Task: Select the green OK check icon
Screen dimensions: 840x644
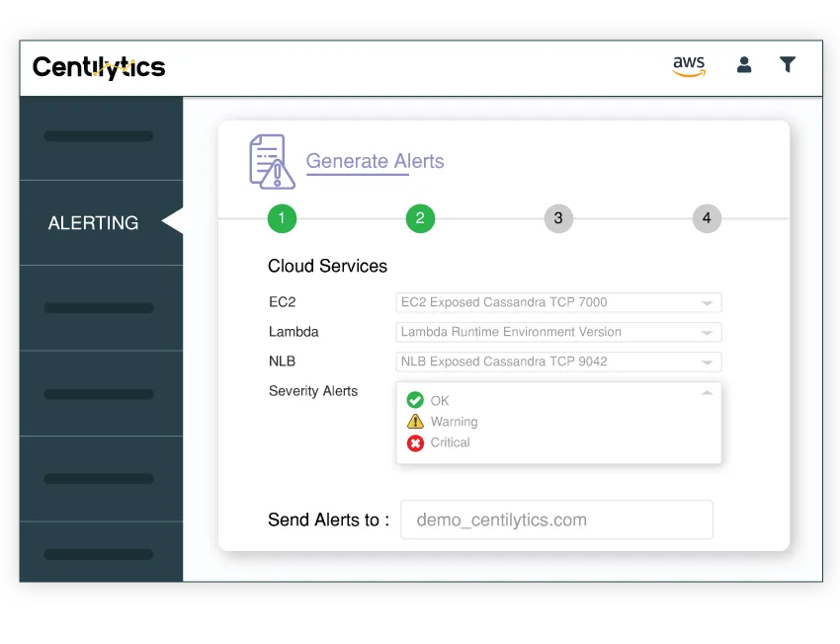Action: click(x=415, y=400)
